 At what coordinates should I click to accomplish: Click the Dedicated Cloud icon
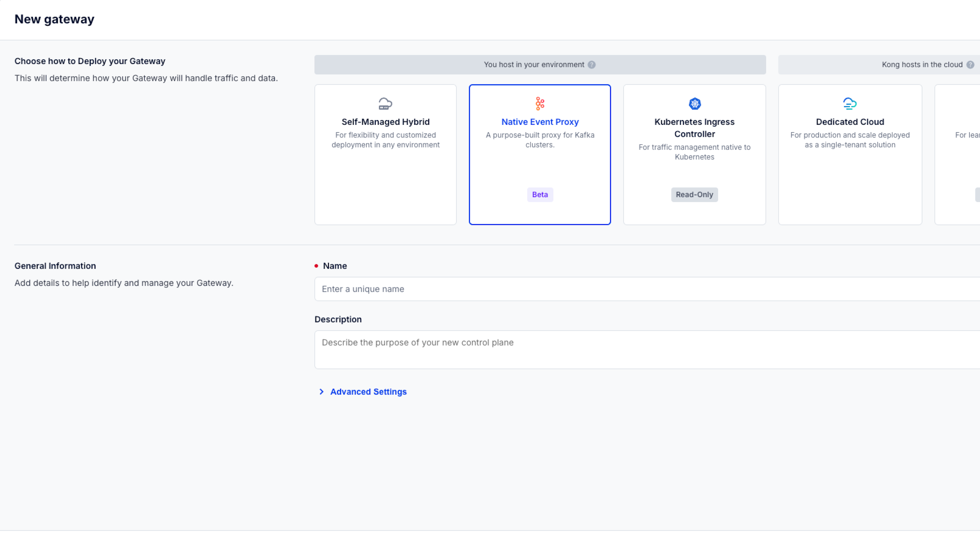tap(849, 103)
